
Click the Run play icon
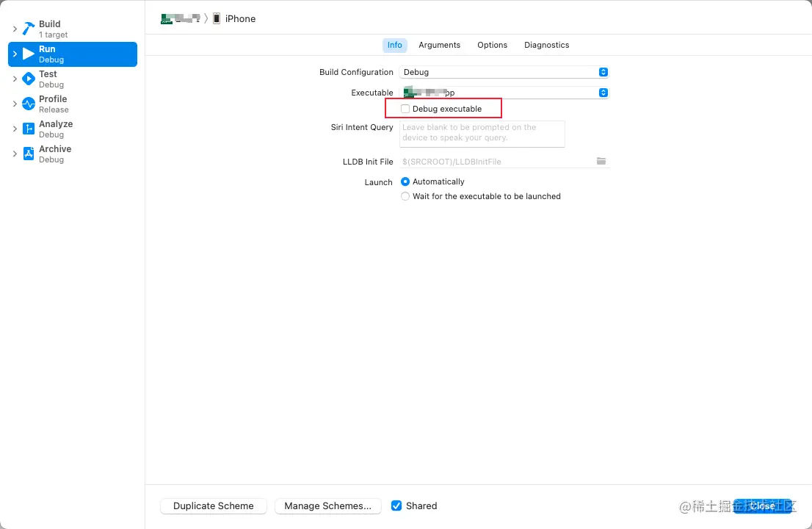coord(29,54)
